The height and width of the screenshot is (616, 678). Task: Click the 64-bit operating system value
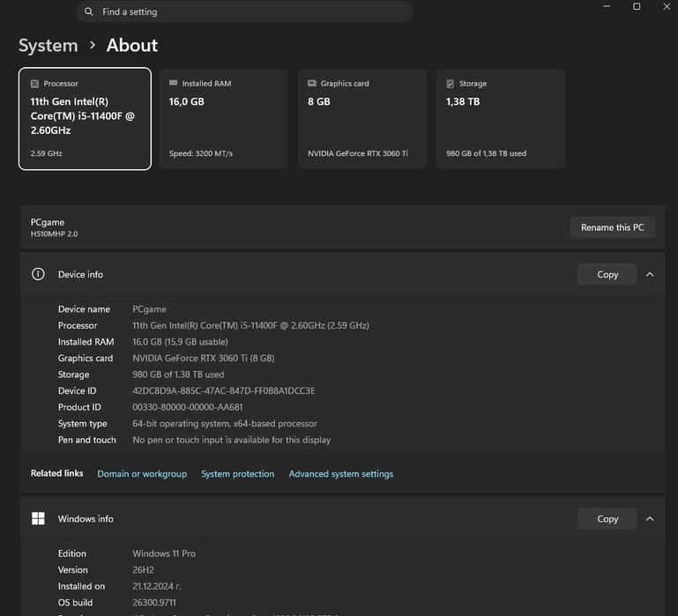click(225, 424)
